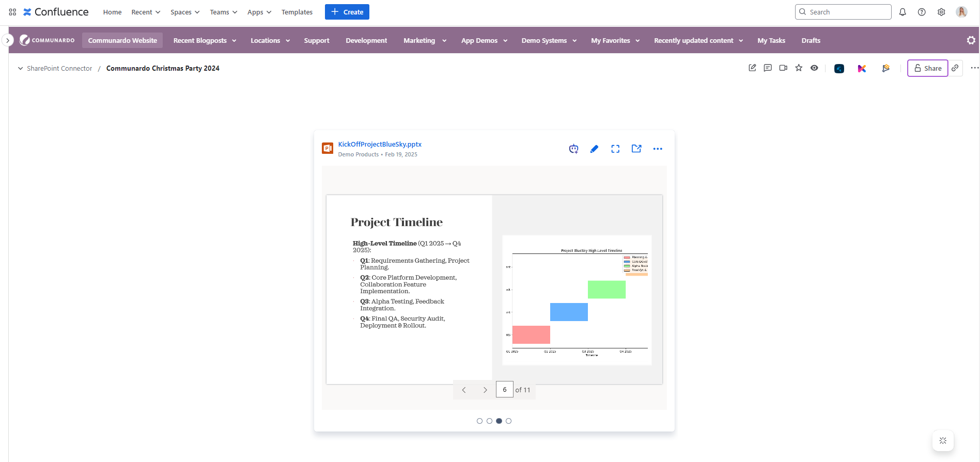Go to next slide arrow

pyautogui.click(x=485, y=390)
